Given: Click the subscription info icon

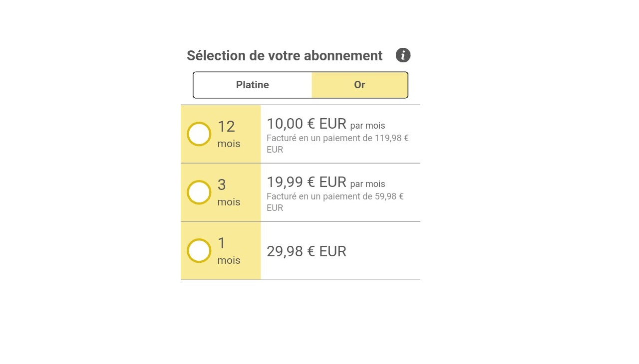Looking at the screenshot, I should 403,55.
